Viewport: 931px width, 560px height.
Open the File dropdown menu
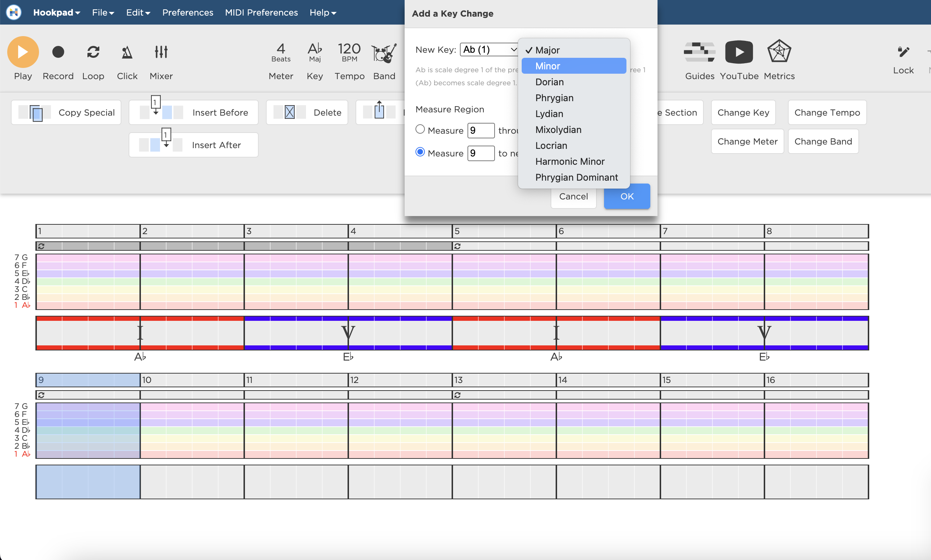click(103, 12)
